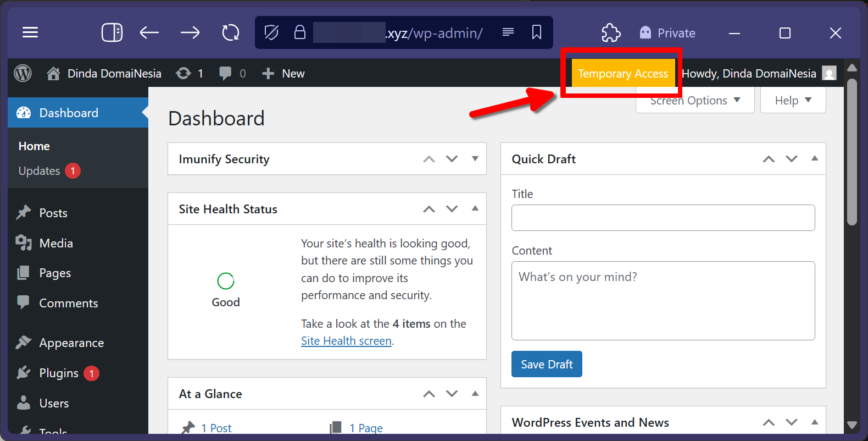Viewport: 868px width, 441px height.
Task: Click the user avatar in admin bar
Action: tap(829, 73)
